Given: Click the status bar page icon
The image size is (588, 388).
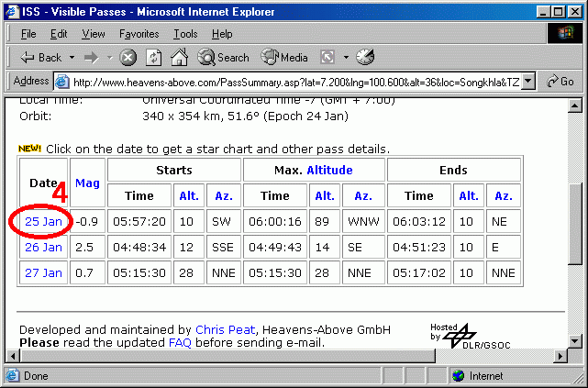Looking at the screenshot, I should (13, 376).
